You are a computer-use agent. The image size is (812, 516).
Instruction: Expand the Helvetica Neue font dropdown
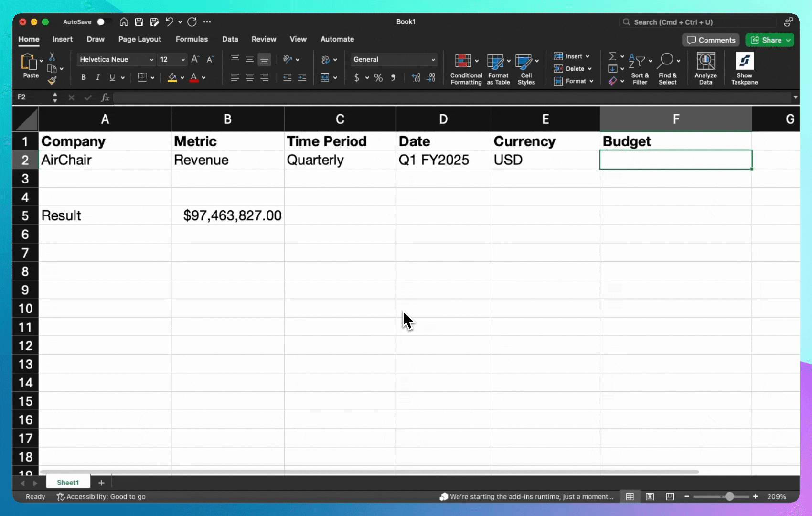(151, 60)
